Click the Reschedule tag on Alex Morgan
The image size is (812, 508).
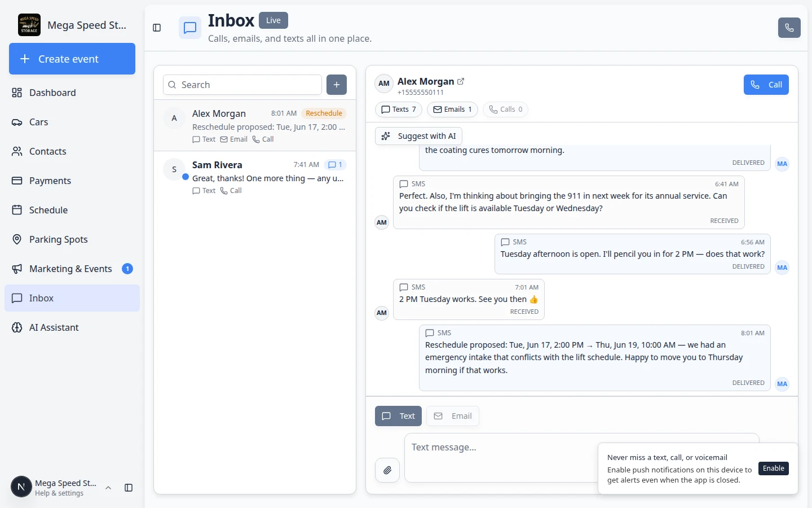pos(324,113)
